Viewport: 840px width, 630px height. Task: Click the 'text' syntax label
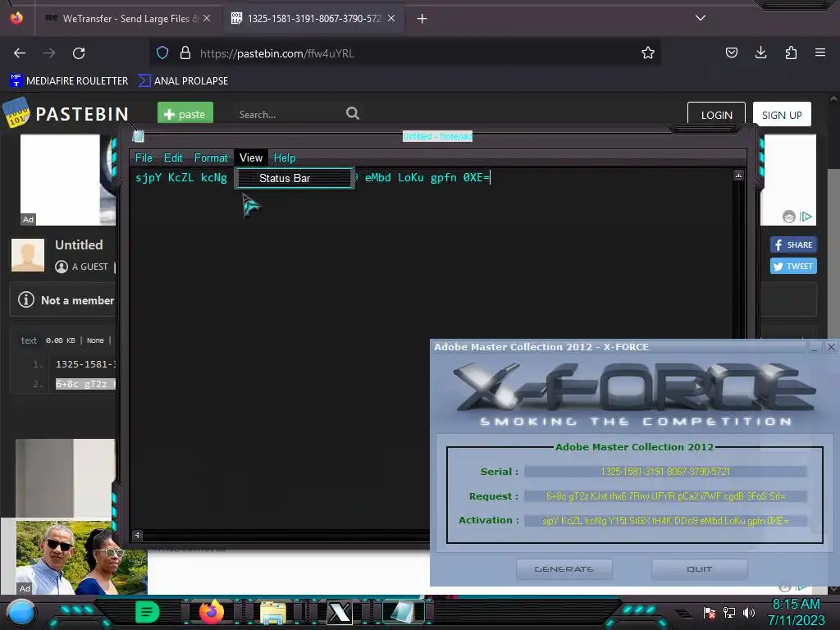click(29, 340)
